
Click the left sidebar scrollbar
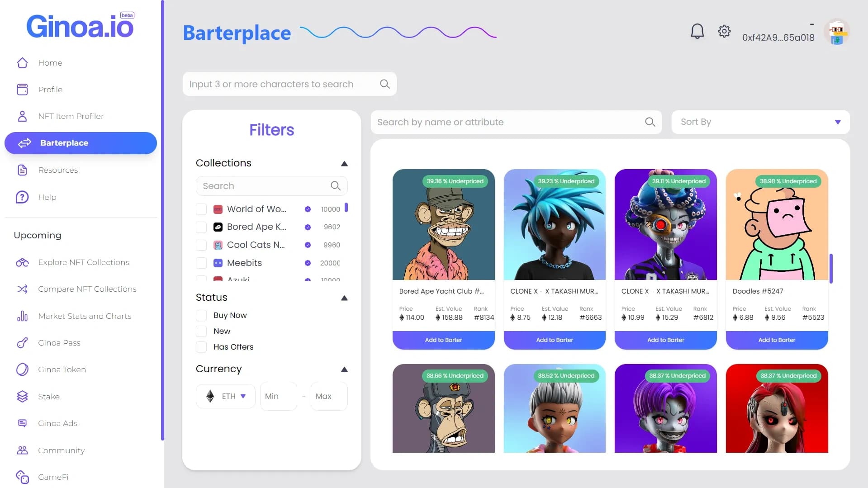tap(162, 220)
